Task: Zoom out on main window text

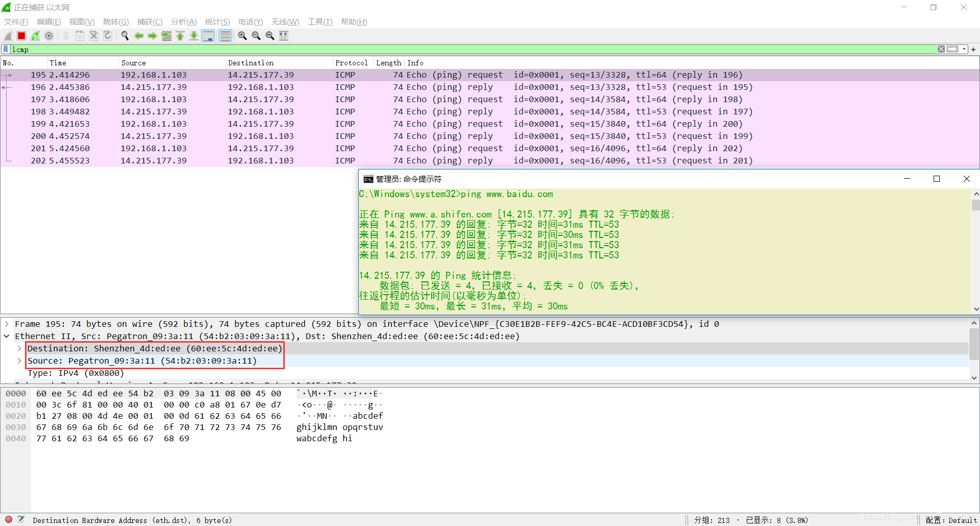Action: tap(256, 36)
